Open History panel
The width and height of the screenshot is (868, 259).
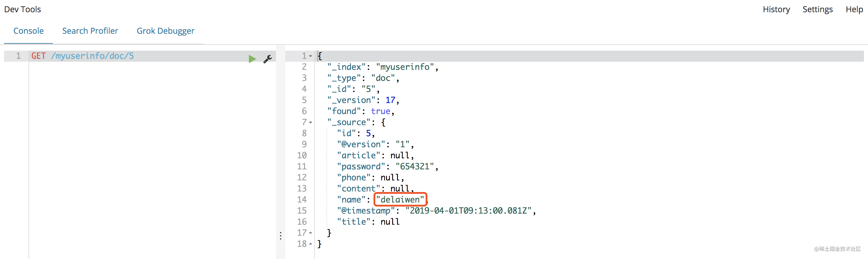[x=776, y=9]
